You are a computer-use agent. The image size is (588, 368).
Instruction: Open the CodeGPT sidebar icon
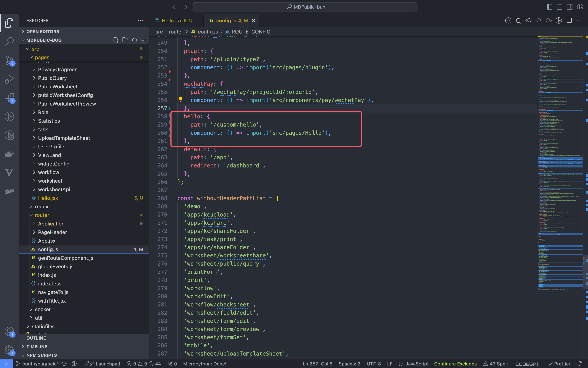pyautogui.click(x=9, y=191)
